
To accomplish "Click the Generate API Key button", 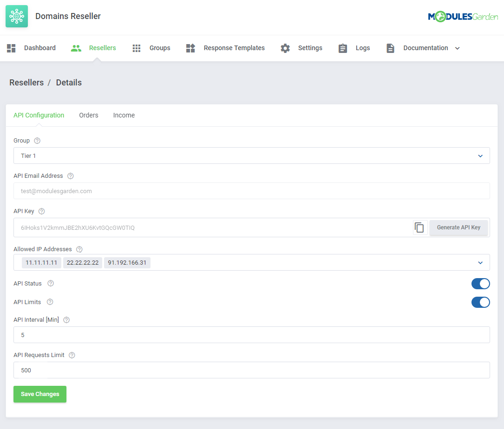I will 458,227.
